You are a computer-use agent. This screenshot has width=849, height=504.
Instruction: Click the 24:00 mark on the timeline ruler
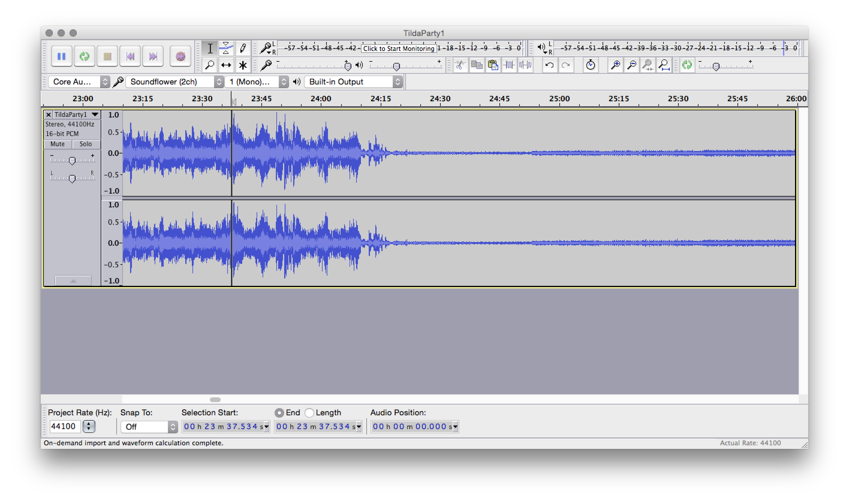[x=321, y=99]
